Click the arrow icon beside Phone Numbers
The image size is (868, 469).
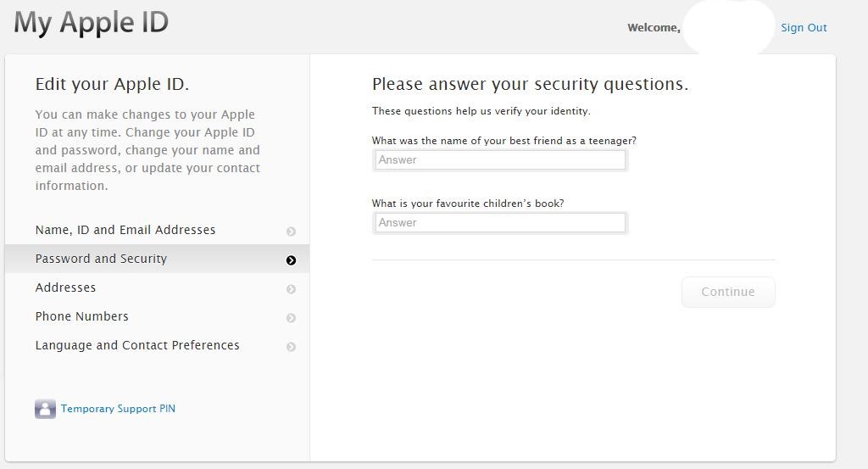(292, 318)
